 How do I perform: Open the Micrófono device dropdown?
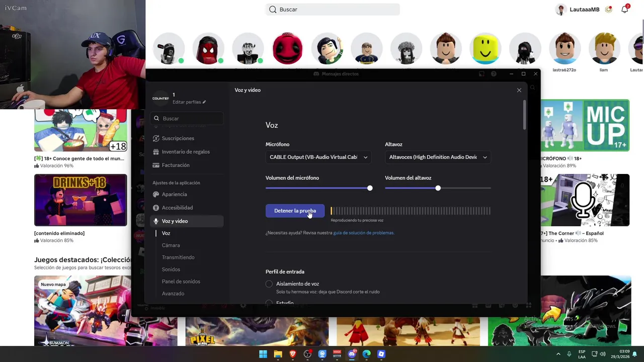[x=318, y=157]
